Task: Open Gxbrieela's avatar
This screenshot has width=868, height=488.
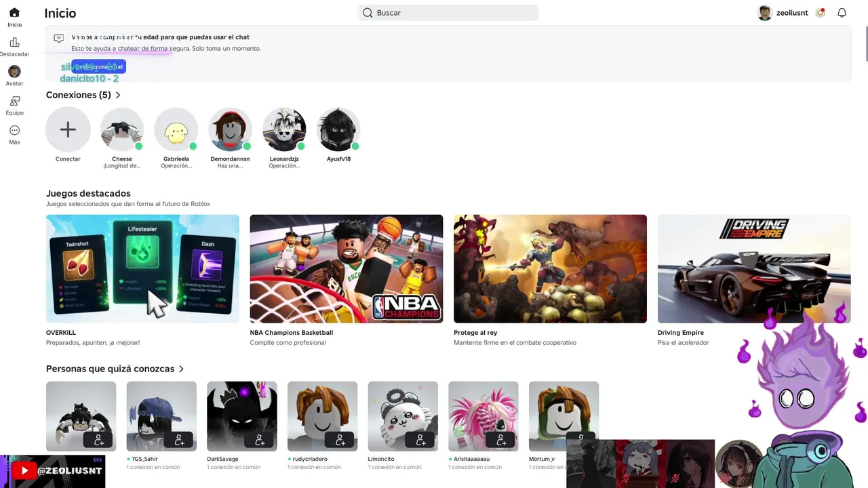Action: coord(176,129)
